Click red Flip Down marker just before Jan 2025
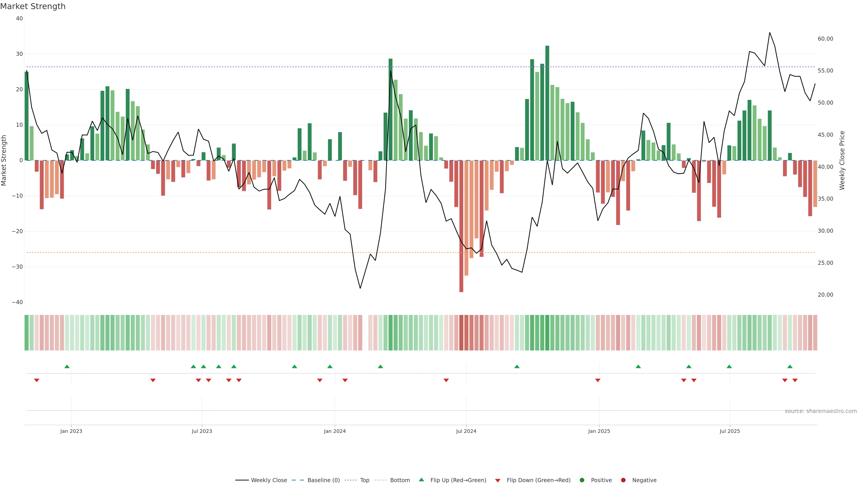Screen dimensions: 868x488 [598, 380]
